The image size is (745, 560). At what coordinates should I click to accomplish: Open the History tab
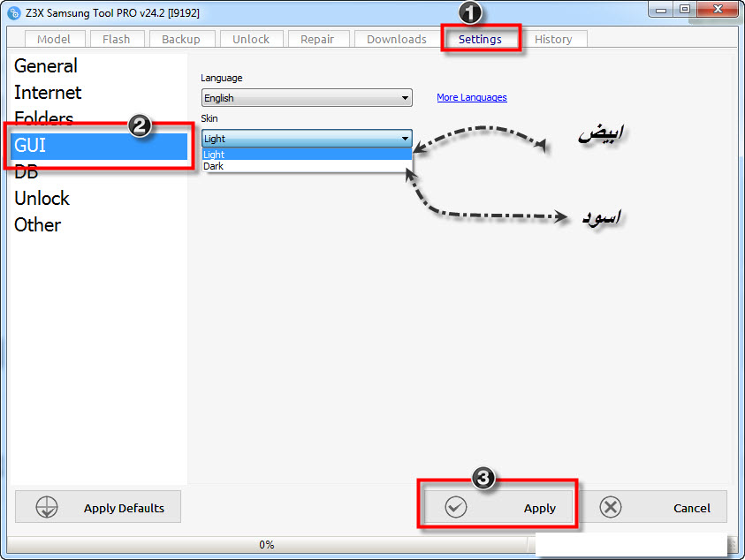[x=553, y=39]
